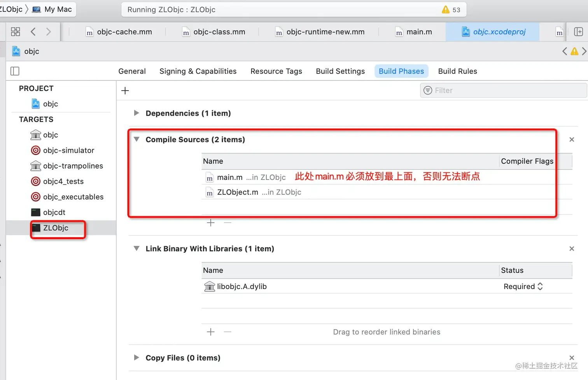
Task: Select main.m row in Compile Sources
Action: pyautogui.click(x=387, y=177)
